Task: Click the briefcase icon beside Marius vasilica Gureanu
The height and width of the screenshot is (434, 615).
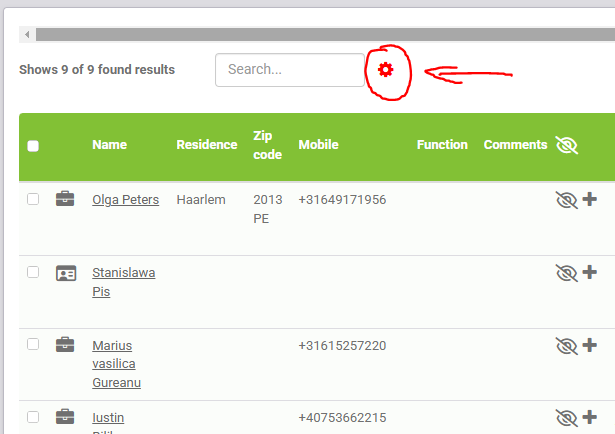Action: point(65,345)
